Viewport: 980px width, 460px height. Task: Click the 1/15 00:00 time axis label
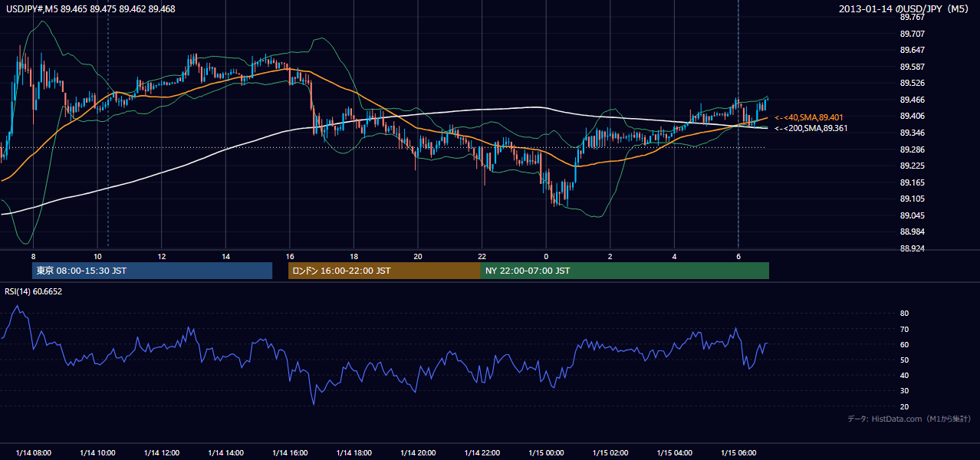coord(546,453)
